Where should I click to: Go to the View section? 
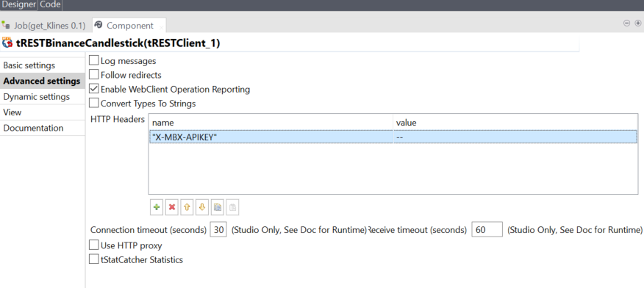click(x=43, y=112)
